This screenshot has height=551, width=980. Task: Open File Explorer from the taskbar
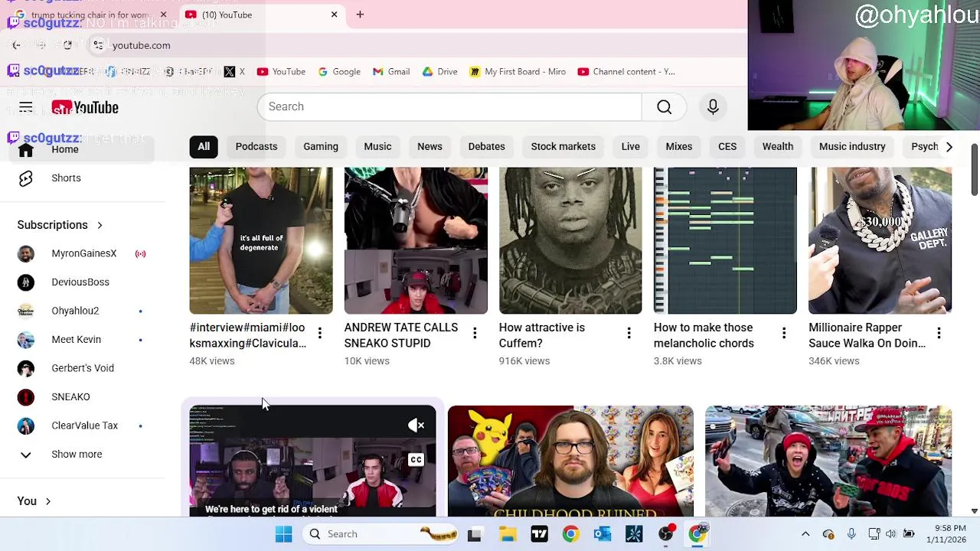pyautogui.click(x=508, y=534)
